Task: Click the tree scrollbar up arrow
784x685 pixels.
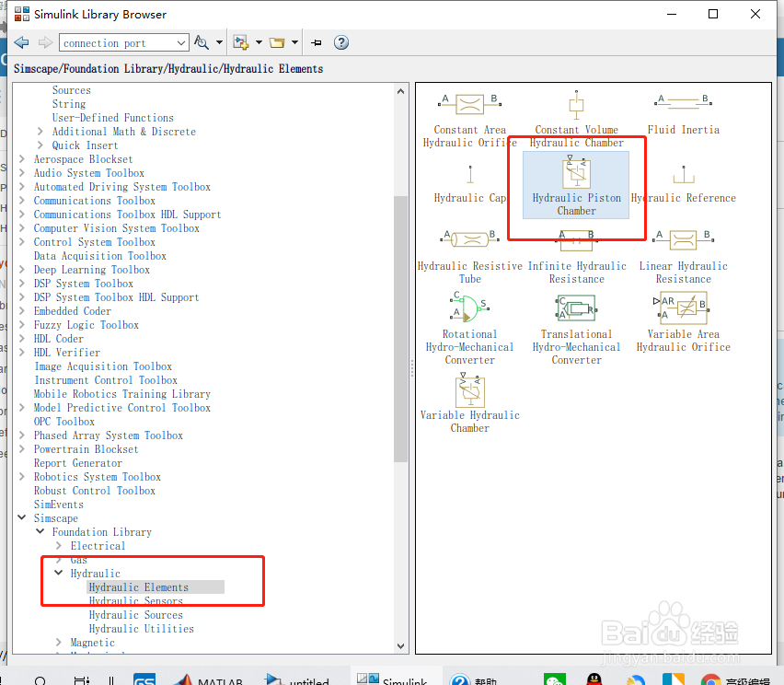Action: pyautogui.click(x=400, y=91)
